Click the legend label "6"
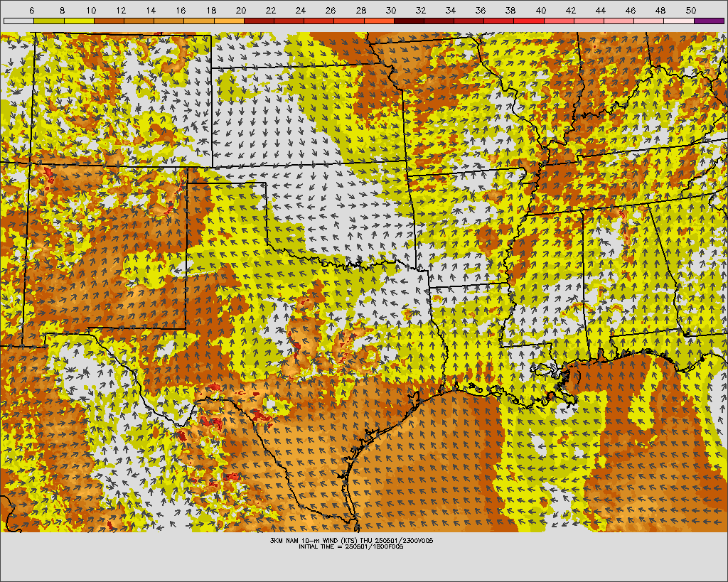728x582 pixels. 31,11
